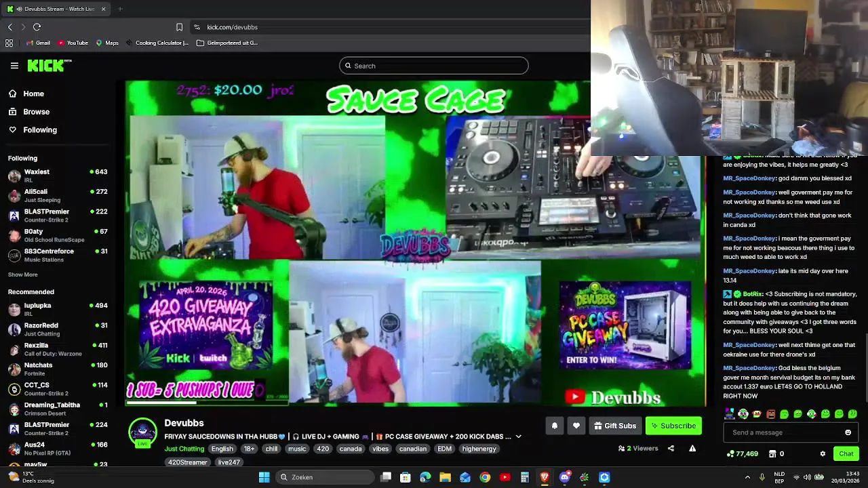Click the green Subscribe button
The width and height of the screenshot is (868, 488).
pos(673,426)
